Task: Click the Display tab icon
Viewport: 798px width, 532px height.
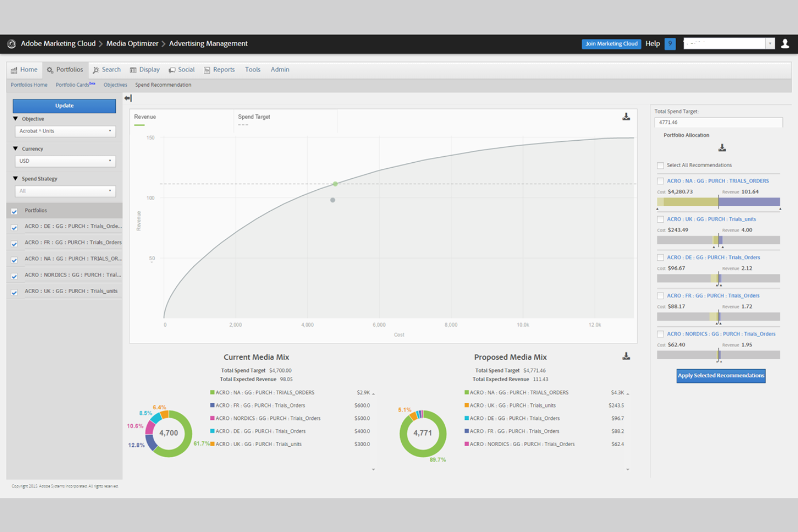Action: (x=133, y=70)
